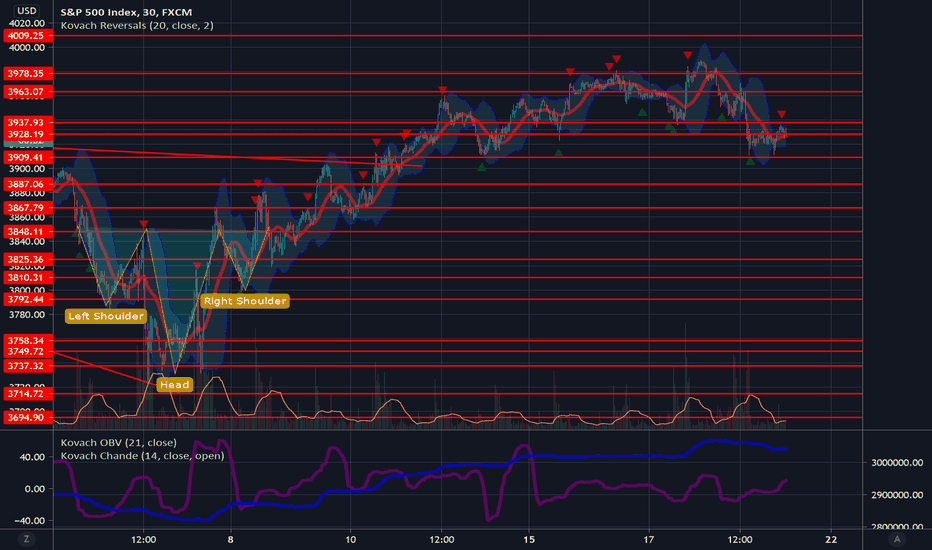Viewport: 932px width, 550px height.
Task: Select the Kovach OBV indicator label
Action: pyautogui.click(x=118, y=442)
